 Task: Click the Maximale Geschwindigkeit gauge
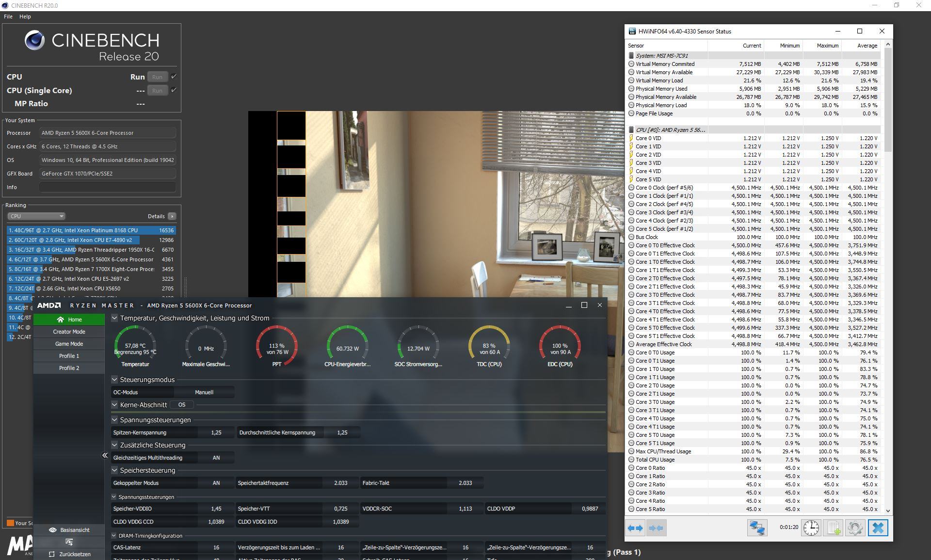pos(206,346)
